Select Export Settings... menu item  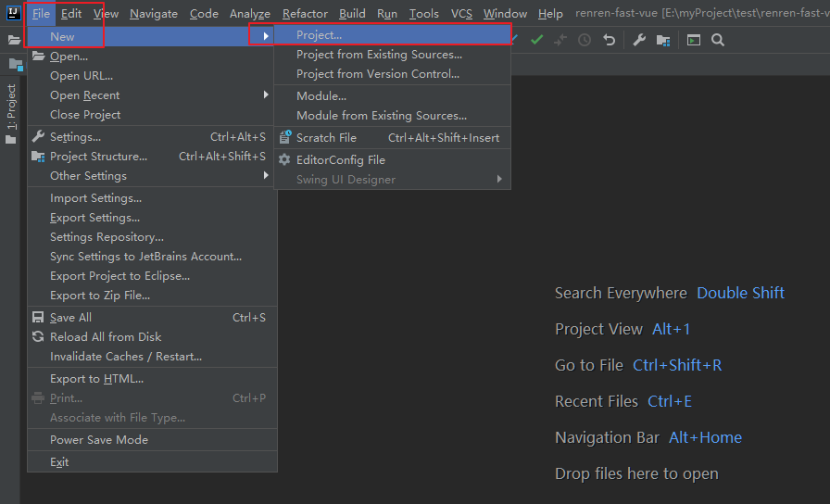pos(152,218)
